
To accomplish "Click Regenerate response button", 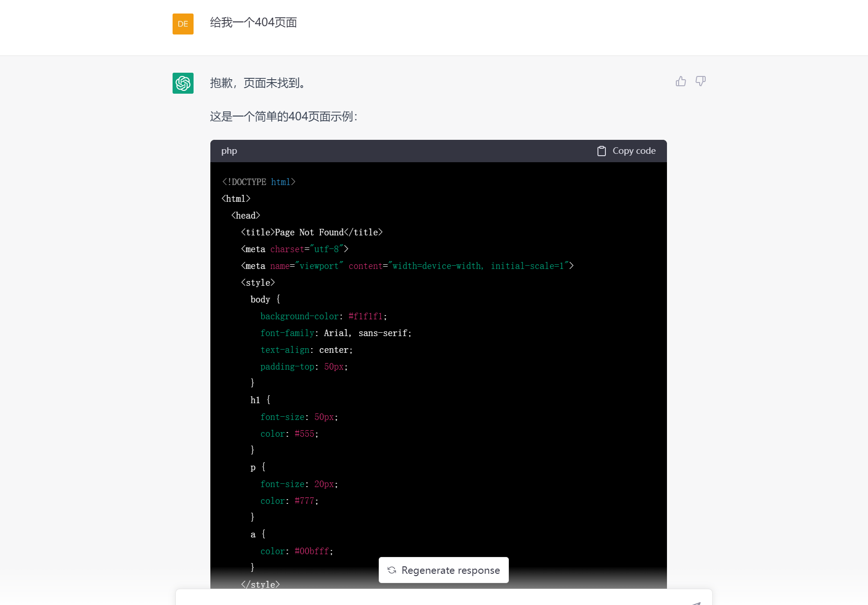I will pyautogui.click(x=444, y=570).
